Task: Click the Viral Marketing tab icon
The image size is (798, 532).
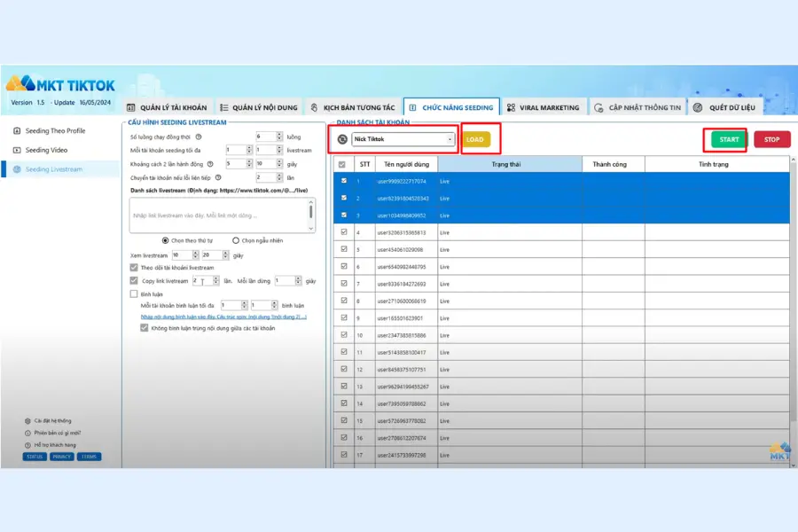Action: [x=511, y=107]
